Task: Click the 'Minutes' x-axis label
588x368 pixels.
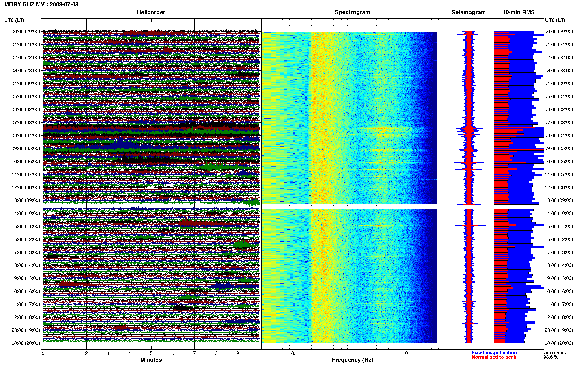Action: click(x=151, y=360)
